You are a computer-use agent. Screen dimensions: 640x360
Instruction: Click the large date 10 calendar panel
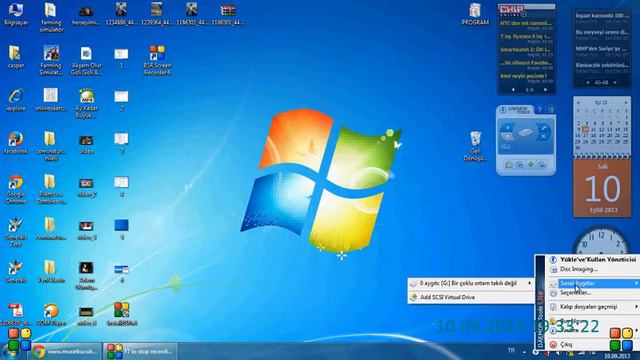pos(602,188)
